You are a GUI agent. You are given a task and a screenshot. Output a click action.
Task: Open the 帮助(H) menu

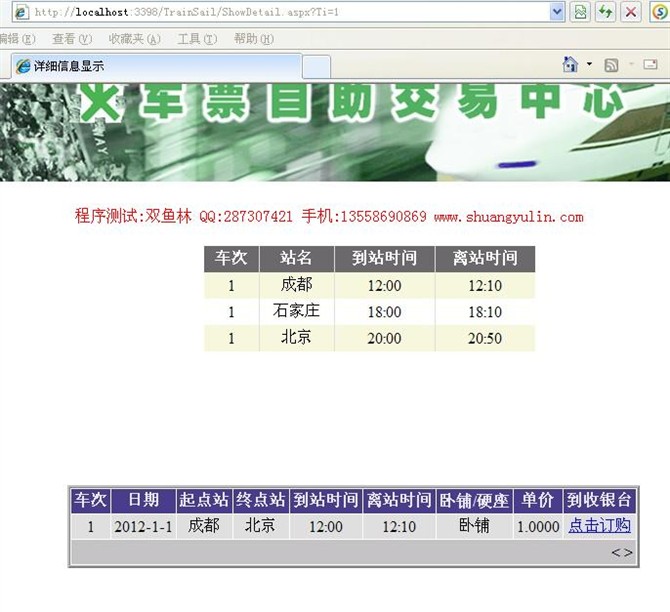(x=253, y=39)
